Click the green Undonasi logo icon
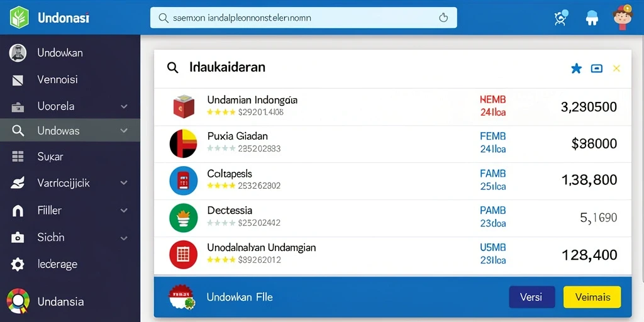 [19, 17]
